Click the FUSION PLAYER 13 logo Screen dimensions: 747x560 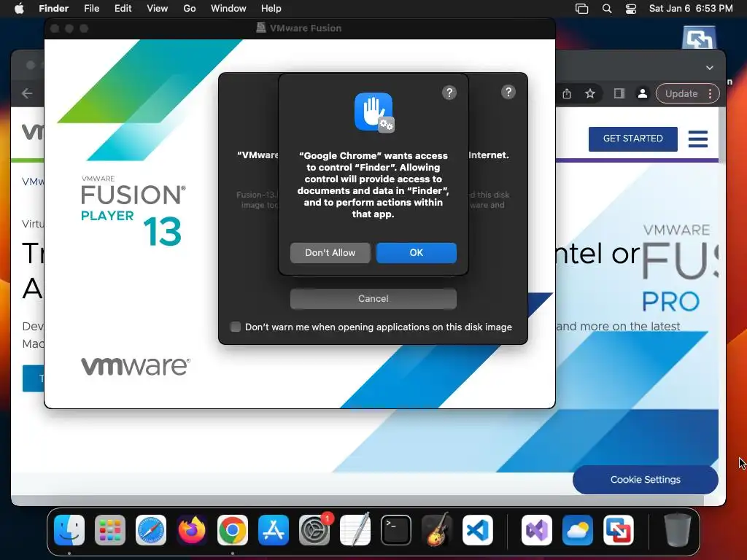(x=133, y=211)
